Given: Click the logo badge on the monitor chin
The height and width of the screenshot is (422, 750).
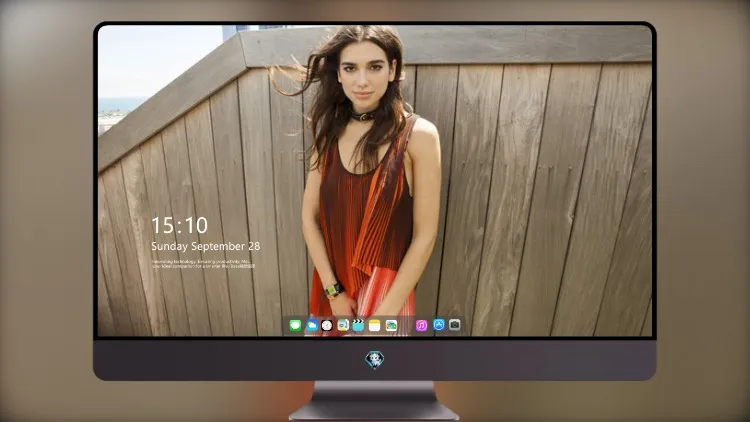Looking at the screenshot, I should 375,360.
